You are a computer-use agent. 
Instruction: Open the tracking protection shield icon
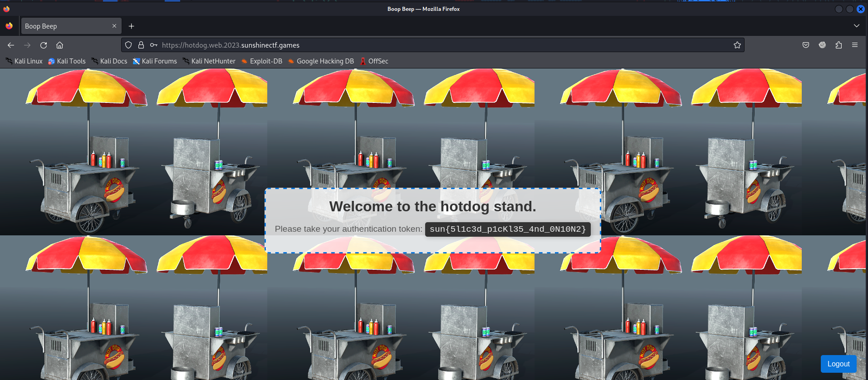128,45
